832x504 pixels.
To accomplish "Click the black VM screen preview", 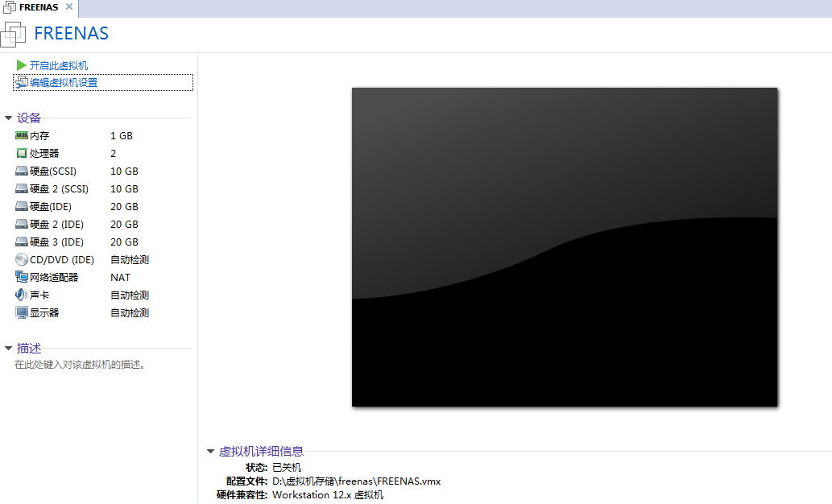I will 565,247.
